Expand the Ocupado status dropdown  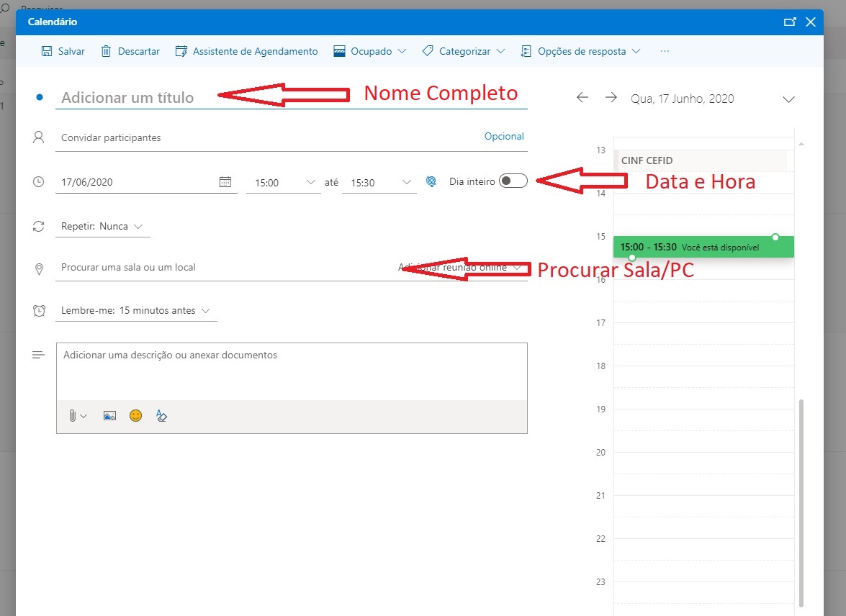tap(370, 51)
